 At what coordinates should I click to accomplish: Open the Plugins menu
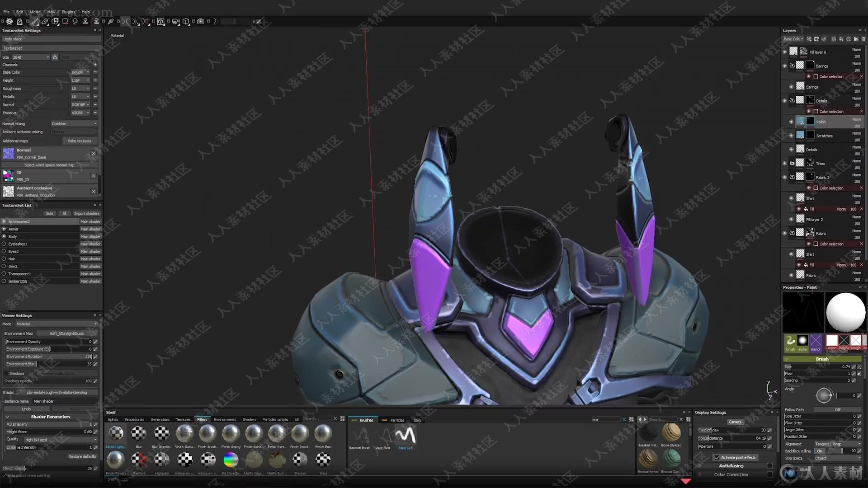click(x=68, y=12)
